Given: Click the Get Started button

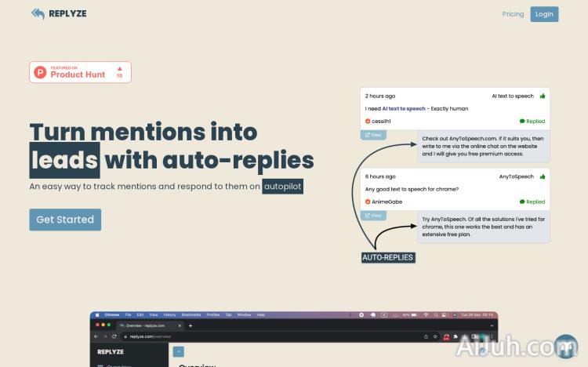Looking at the screenshot, I should point(65,220).
